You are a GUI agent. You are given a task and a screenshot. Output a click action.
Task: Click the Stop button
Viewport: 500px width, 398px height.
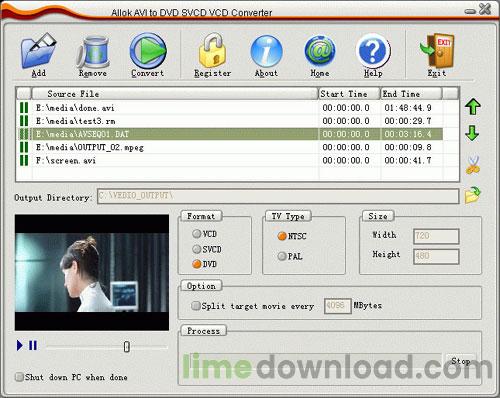coord(461,361)
